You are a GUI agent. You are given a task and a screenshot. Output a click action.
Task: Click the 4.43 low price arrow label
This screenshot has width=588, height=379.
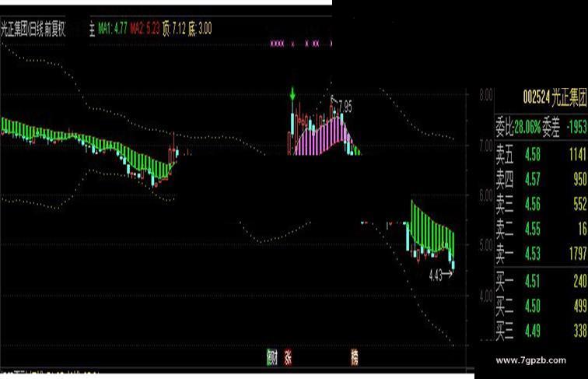point(441,275)
